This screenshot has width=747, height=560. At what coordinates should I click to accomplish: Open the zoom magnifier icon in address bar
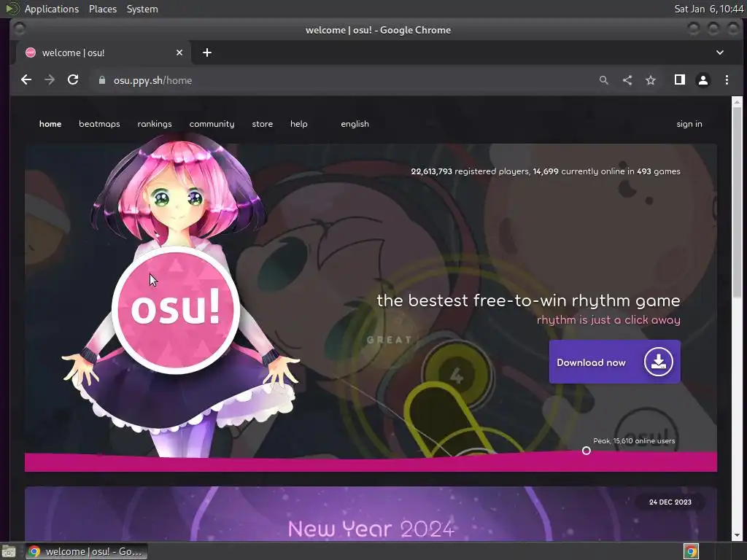[x=603, y=80]
